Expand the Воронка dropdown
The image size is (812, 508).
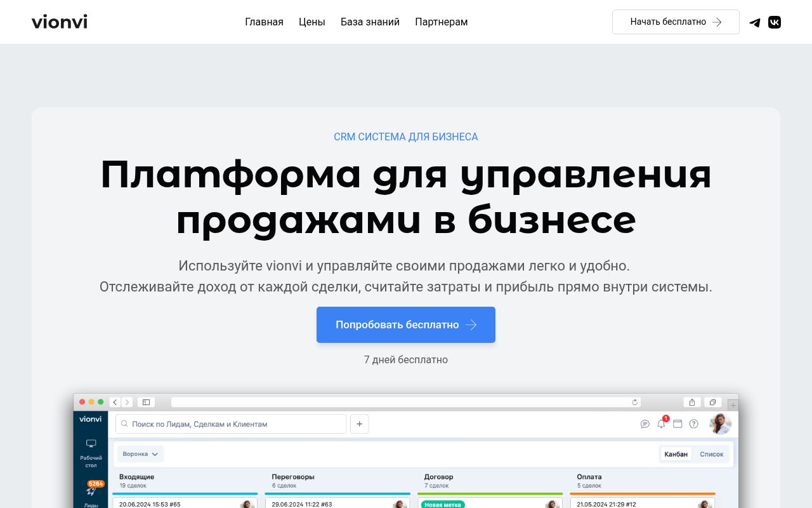tap(140, 453)
